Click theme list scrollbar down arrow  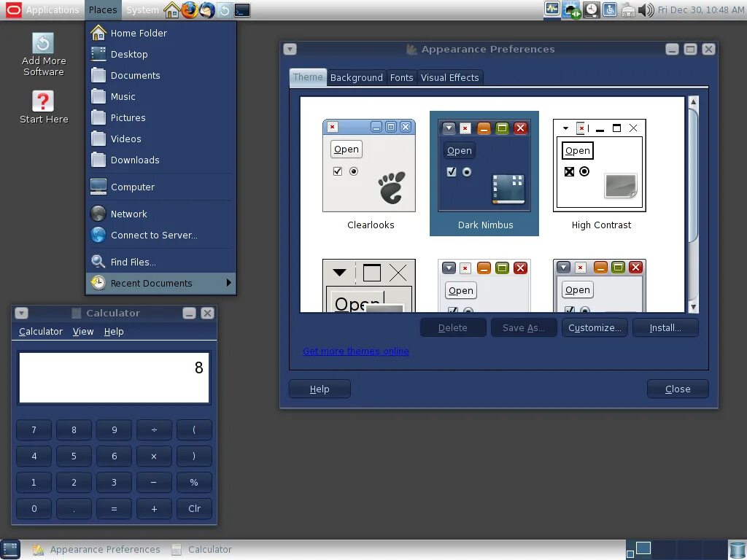pyautogui.click(x=694, y=307)
